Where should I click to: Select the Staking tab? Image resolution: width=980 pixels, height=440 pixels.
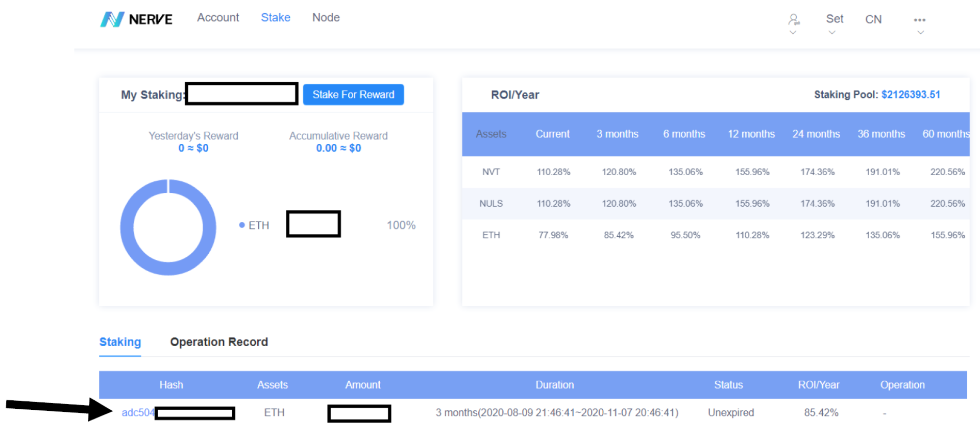click(x=120, y=342)
